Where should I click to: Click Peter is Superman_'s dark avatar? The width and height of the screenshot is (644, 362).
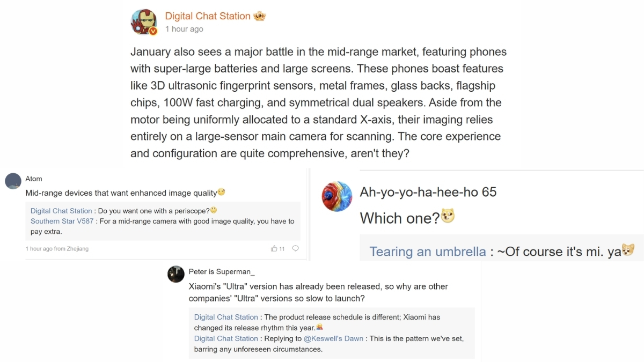[176, 274]
